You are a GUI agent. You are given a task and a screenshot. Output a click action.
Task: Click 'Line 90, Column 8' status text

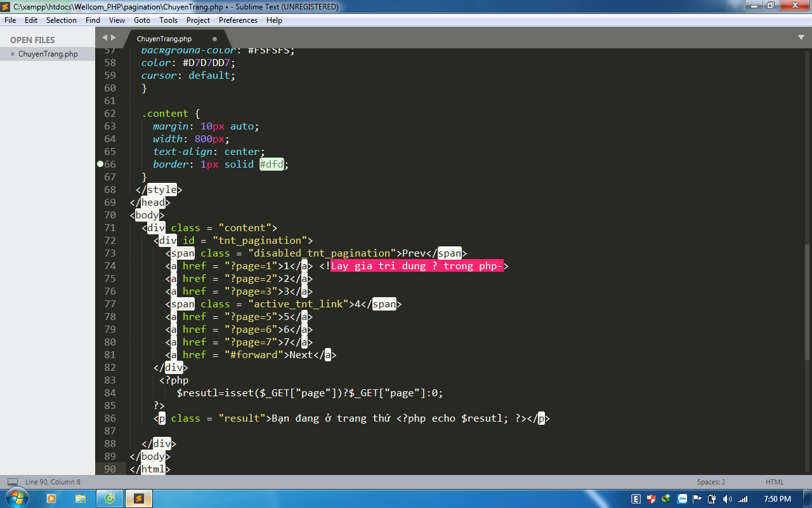pos(53,482)
